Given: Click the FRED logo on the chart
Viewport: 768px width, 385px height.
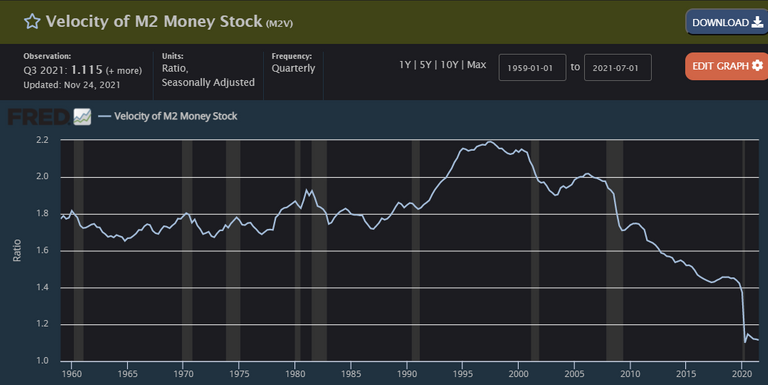Looking at the screenshot, I should pos(39,117).
